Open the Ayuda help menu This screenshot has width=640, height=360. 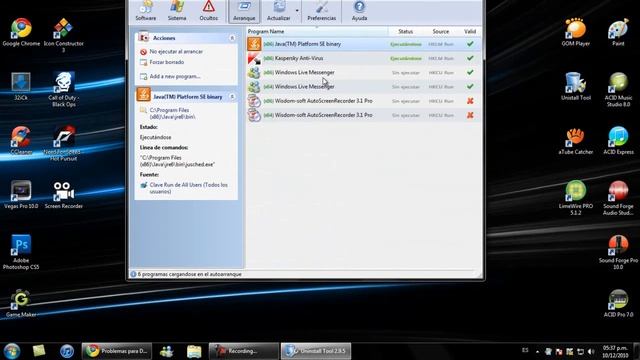(359, 11)
